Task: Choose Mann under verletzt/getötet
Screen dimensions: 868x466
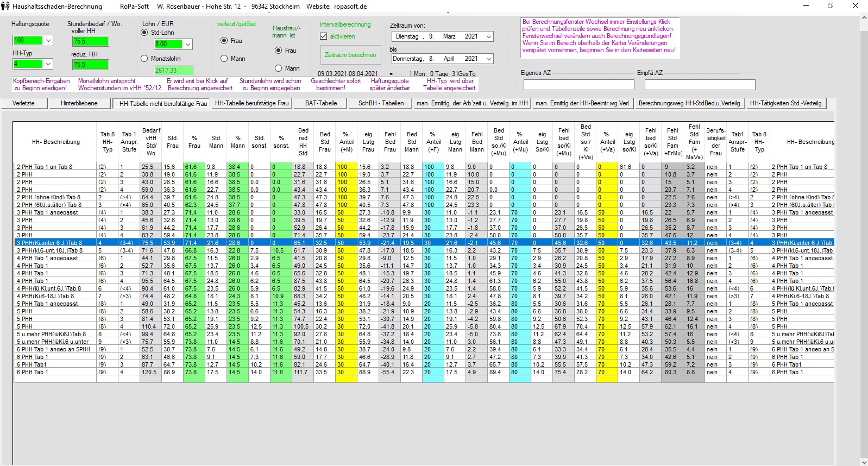Action: [x=224, y=59]
